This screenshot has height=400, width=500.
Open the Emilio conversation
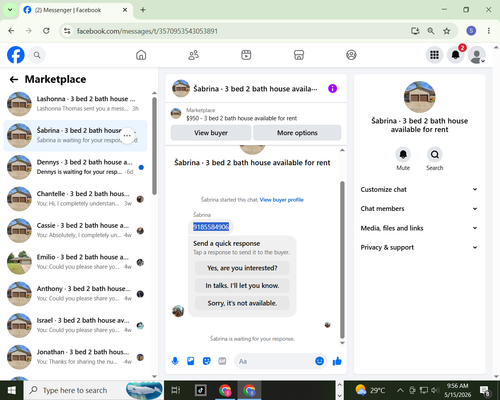coord(75,262)
